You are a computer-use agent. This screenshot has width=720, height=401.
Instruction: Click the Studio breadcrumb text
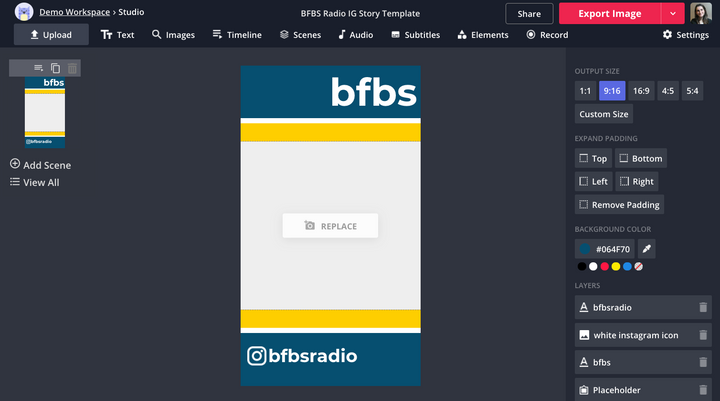point(131,12)
